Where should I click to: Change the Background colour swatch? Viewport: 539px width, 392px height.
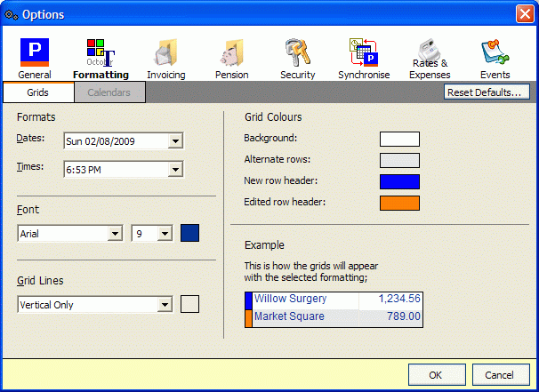399,140
